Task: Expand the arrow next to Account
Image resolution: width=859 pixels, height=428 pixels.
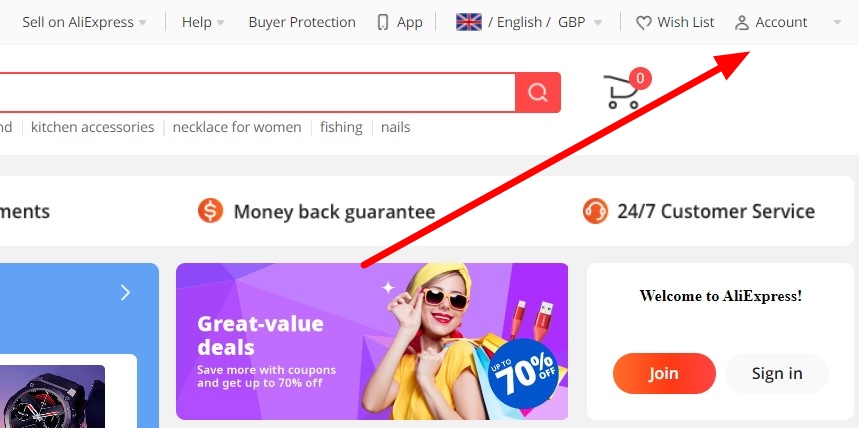Action: (837, 22)
